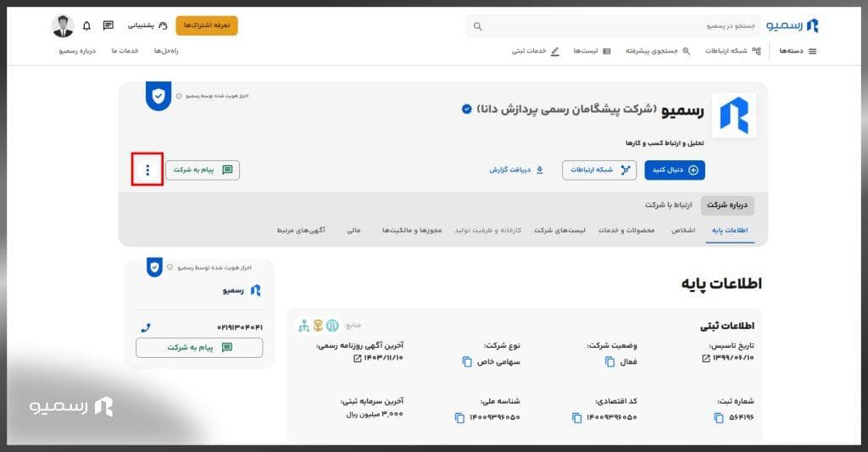Open the external link icon beside 'تاریخ تاسیس' date

tap(706, 359)
